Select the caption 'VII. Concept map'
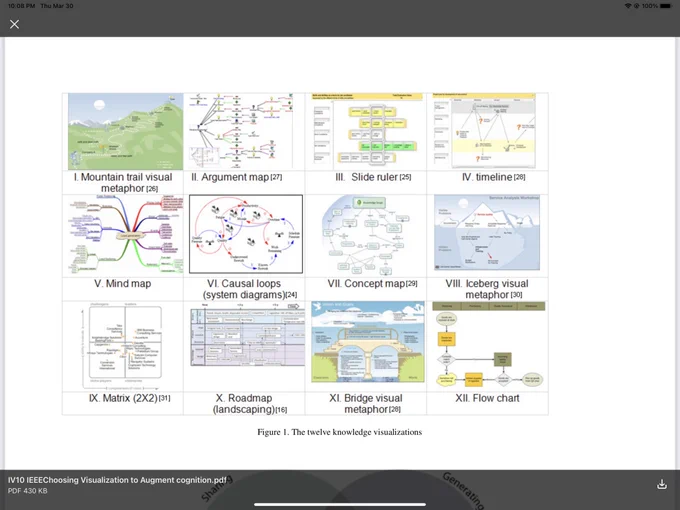Image resolution: width=680 pixels, height=510 pixels. [366, 283]
